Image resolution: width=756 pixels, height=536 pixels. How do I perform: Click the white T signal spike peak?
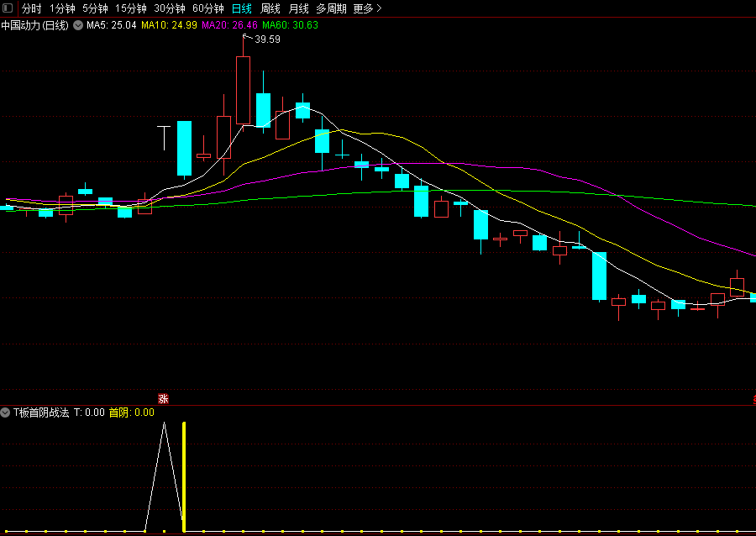pos(165,423)
